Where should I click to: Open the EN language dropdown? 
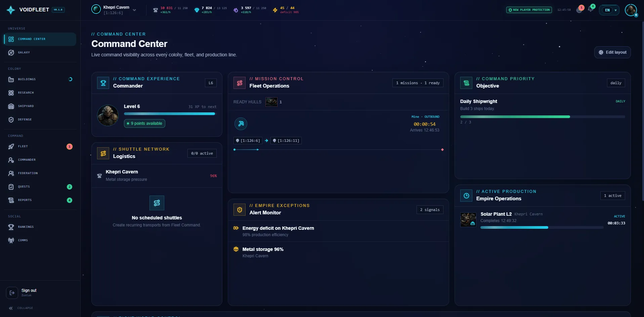609,10
